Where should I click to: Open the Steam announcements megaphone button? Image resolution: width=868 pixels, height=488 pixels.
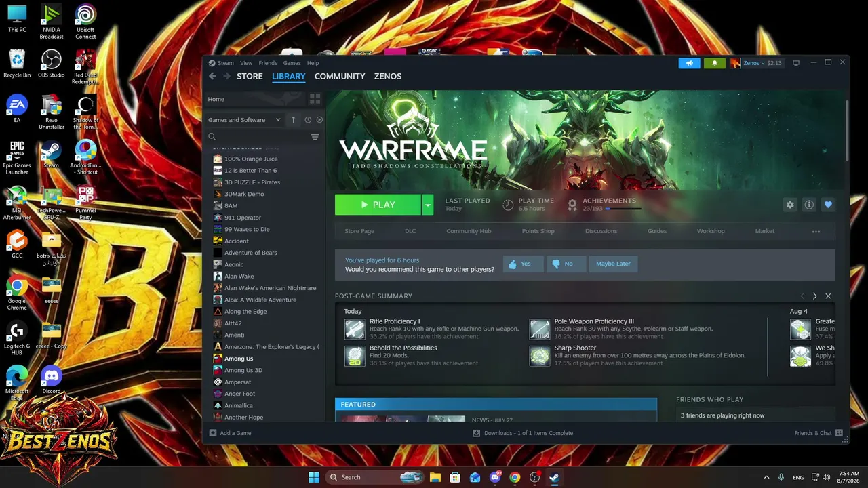coord(689,63)
